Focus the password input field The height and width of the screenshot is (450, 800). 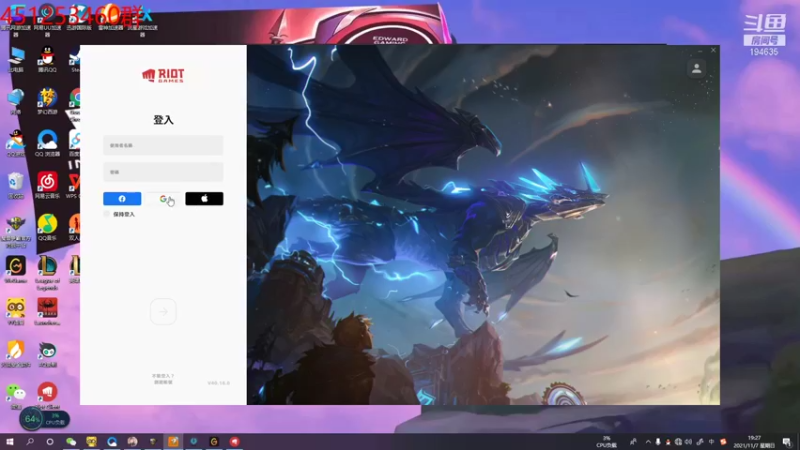click(x=163, y=172)
